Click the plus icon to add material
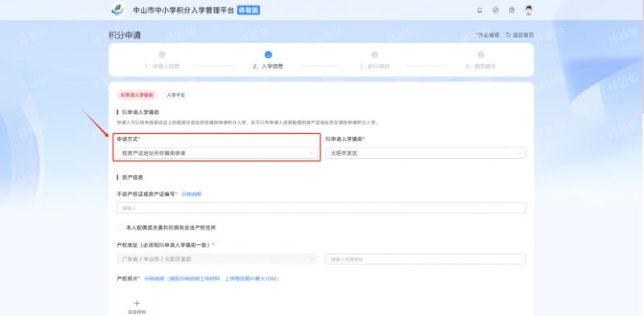 [137, 303]
